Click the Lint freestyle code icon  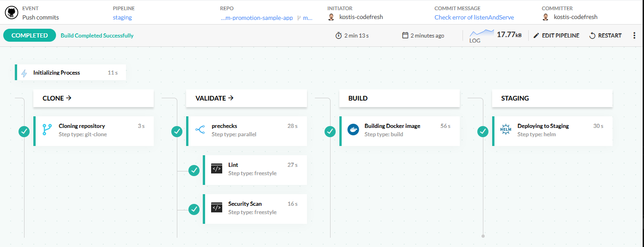(x=217, y=169)
